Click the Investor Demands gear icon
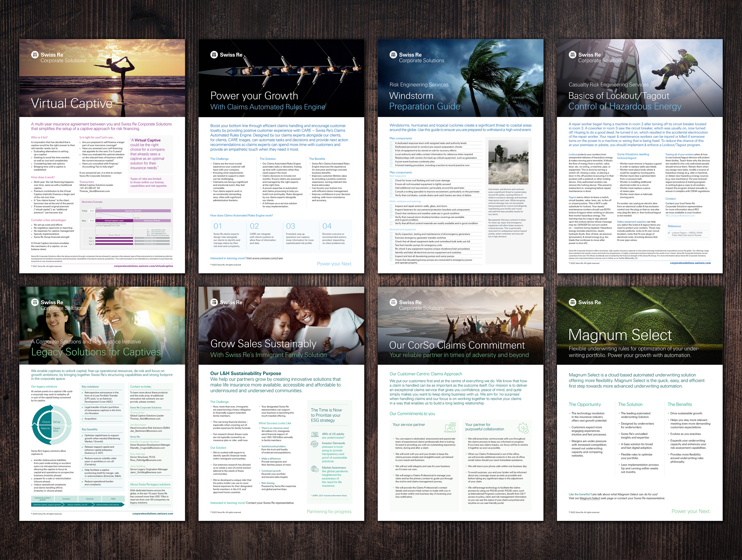 pyautogui.click(x=315, y=444)
